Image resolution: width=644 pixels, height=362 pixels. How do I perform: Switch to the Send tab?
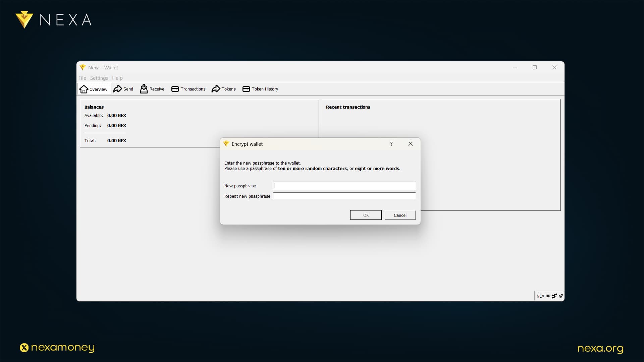pyautogui.click(x=123, y=89)
